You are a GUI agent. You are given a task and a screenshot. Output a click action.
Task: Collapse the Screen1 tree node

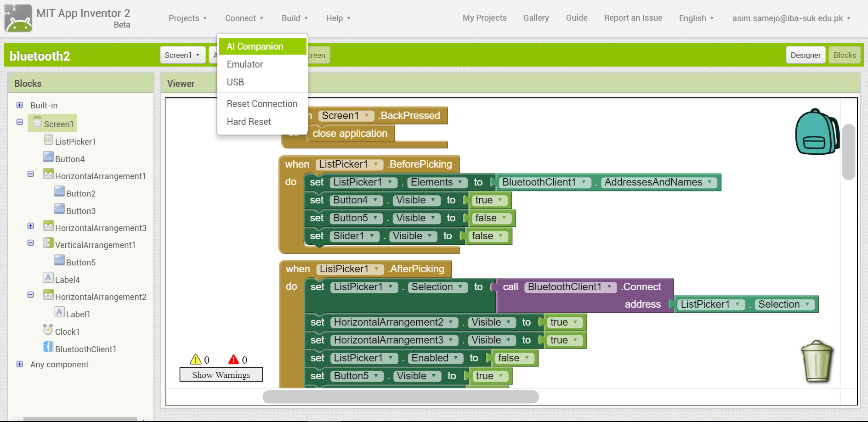[20, 122]
